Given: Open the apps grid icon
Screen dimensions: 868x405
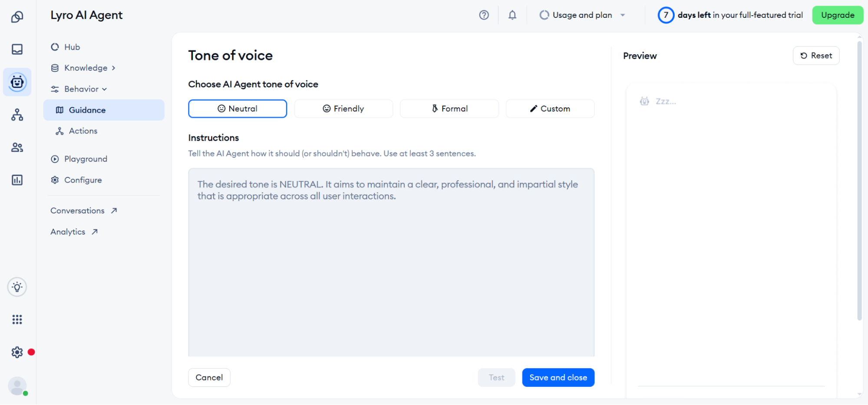Looking at the screenshot, I should 17,319.
